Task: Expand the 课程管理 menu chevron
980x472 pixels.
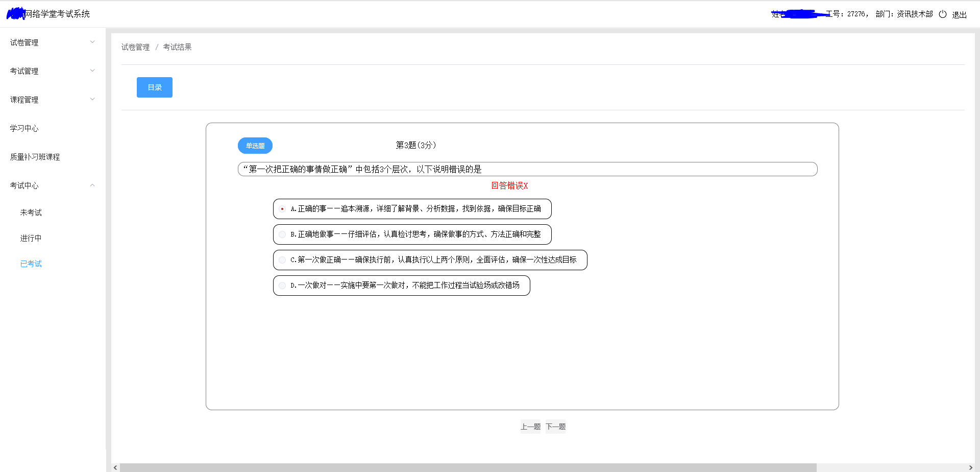Action: 92,99
